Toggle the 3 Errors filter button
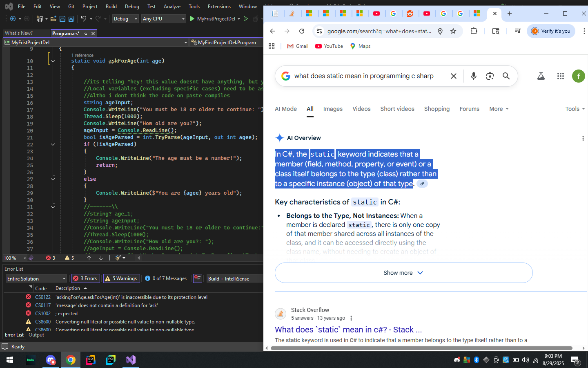Image resolution: width=588 pixels, height=368 pixels. [x=85, y=278]
